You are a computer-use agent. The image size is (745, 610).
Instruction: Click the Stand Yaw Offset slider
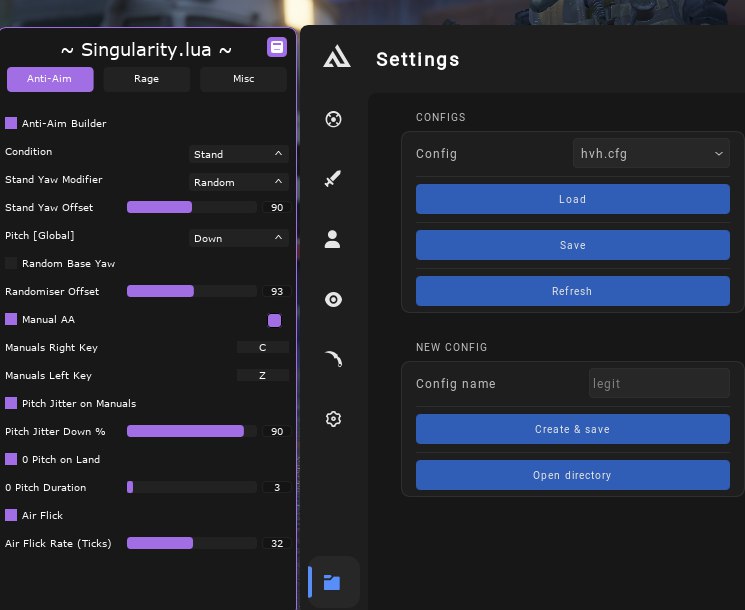[192, 207]
